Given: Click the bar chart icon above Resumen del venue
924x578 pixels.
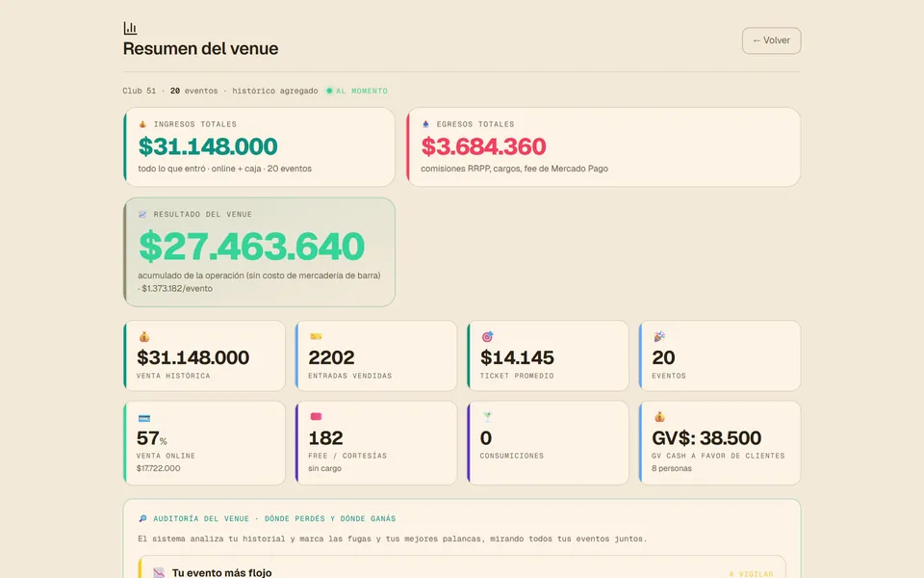Looking at the screenshot, I should [130, 28].
